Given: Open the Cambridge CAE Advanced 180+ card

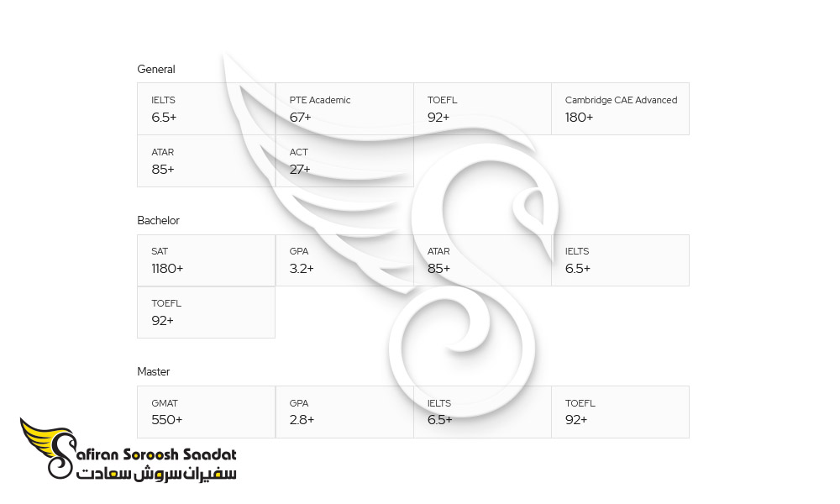Looking at the screenshot, I should point(621,108).
